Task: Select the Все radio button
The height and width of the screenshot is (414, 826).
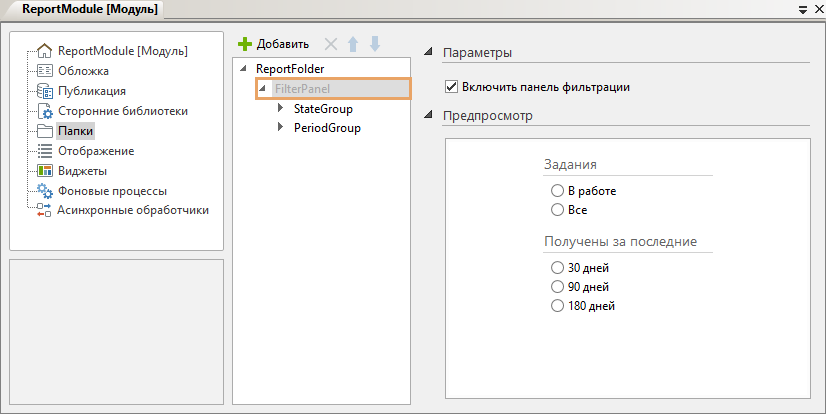Action: [x=557, y=210]
